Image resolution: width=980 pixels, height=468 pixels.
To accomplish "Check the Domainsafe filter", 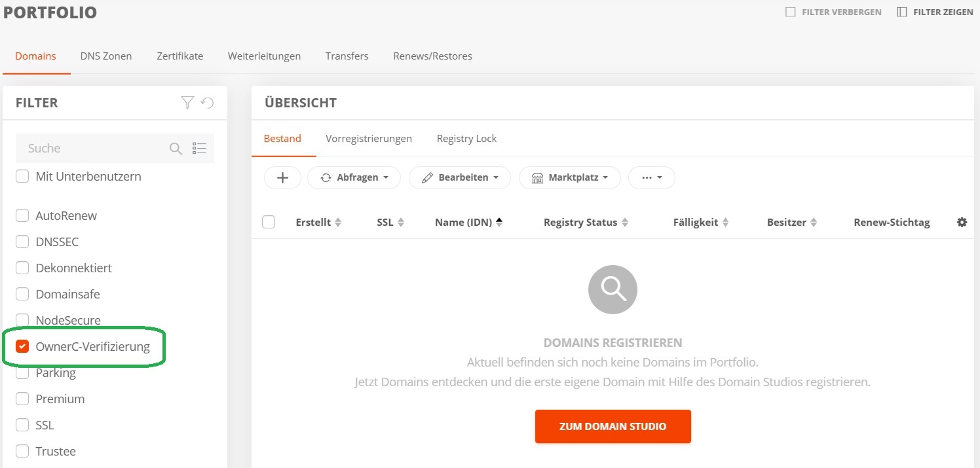I will point(22,294).
